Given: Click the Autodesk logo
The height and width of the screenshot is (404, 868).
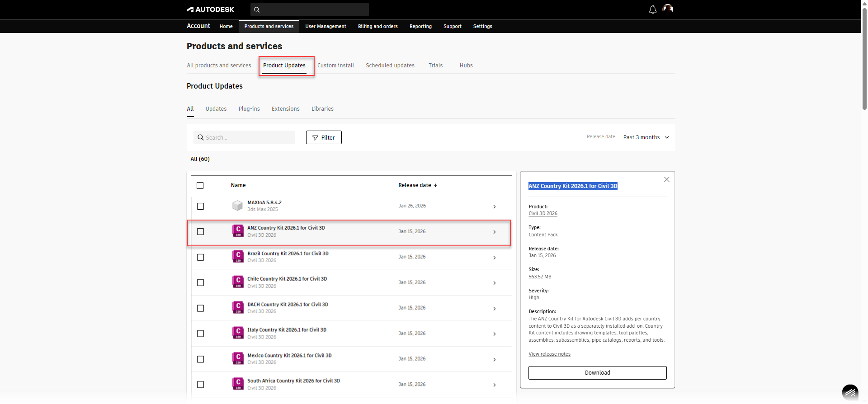Looking at the screenshot, I should pos(210,9).
